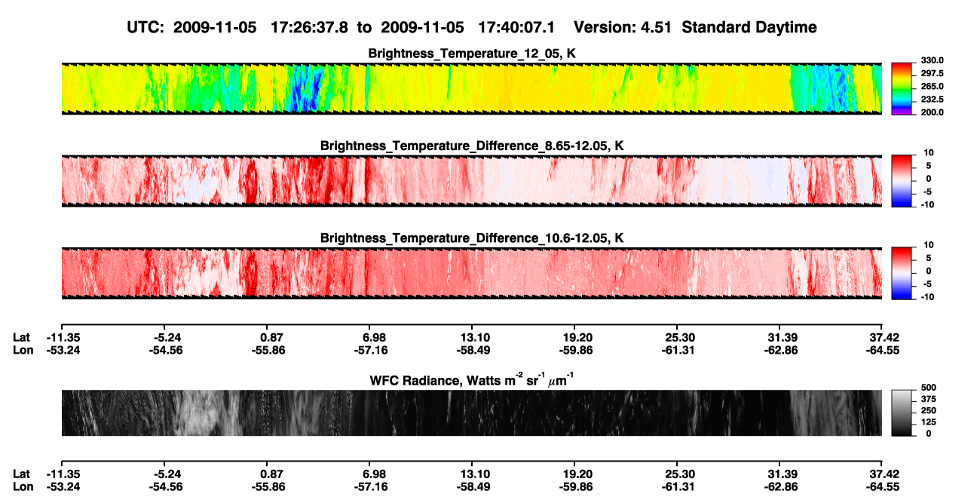Viewport: 980px width, 503px height.
Task: Click longitude '-62.86' on the upper axis
Action: point(780,351)
